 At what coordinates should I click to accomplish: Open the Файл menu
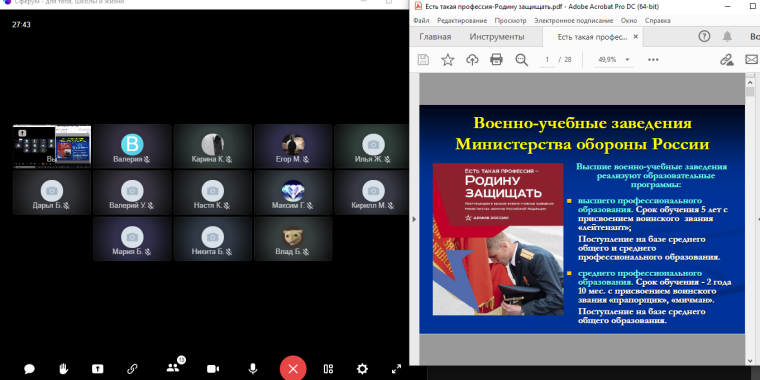coord(421,21)
